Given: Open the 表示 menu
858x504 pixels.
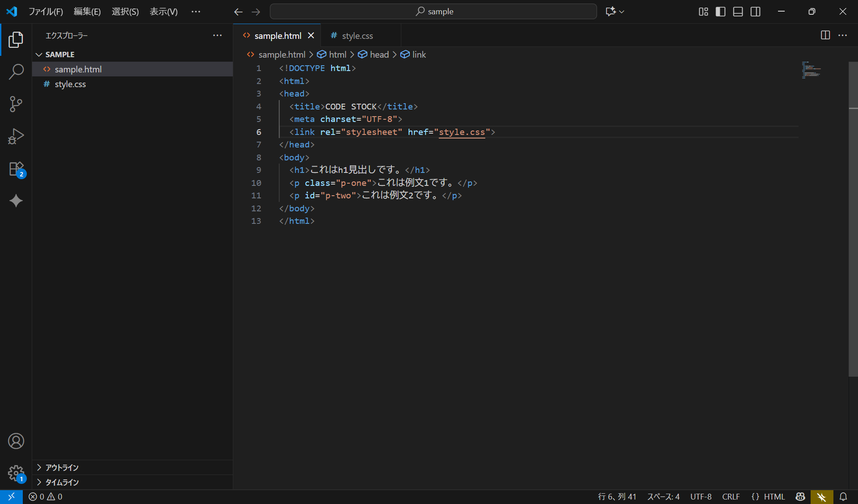Looking at the screenshot, I should [x=163, y=11].
